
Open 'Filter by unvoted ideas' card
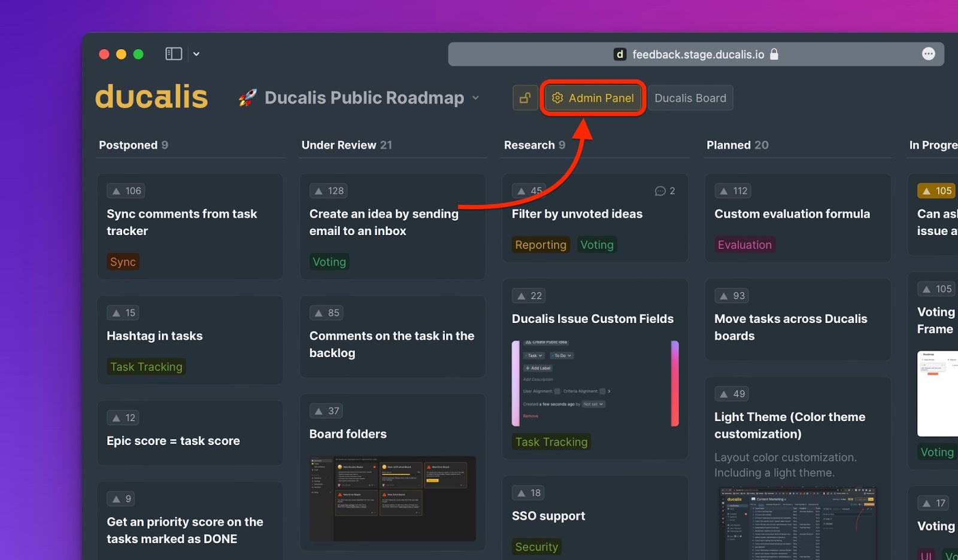[x=577, y=214]
